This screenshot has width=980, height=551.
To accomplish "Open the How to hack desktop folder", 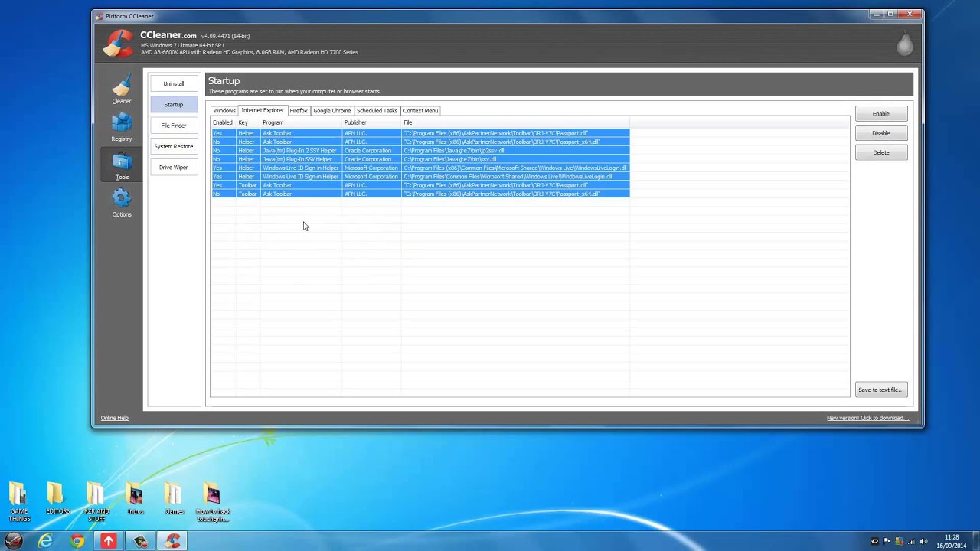I will pos(213,502).
